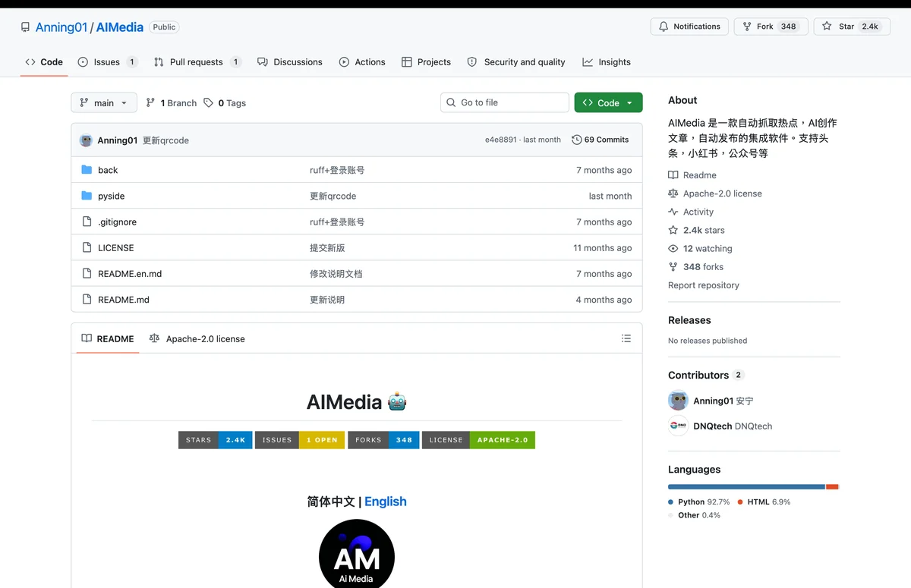The height and width of the screenshot is (588, 911).
Task: Open the Actions tab
Action: point(362,62)
